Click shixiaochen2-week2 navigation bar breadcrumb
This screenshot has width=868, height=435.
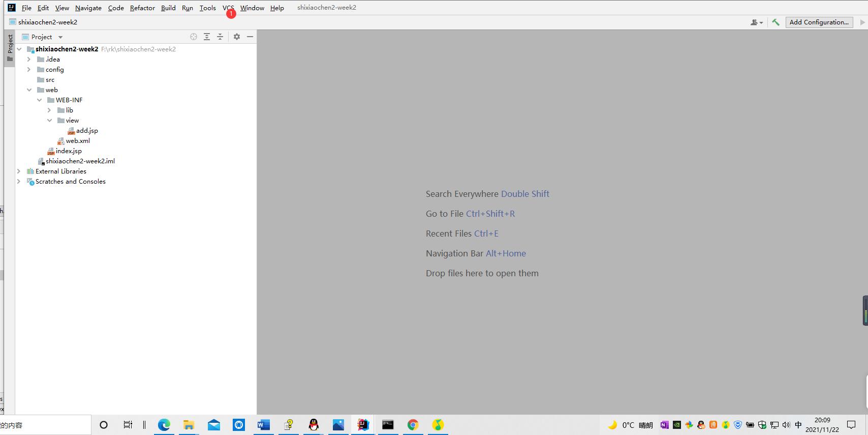click(x=48, y=22)
